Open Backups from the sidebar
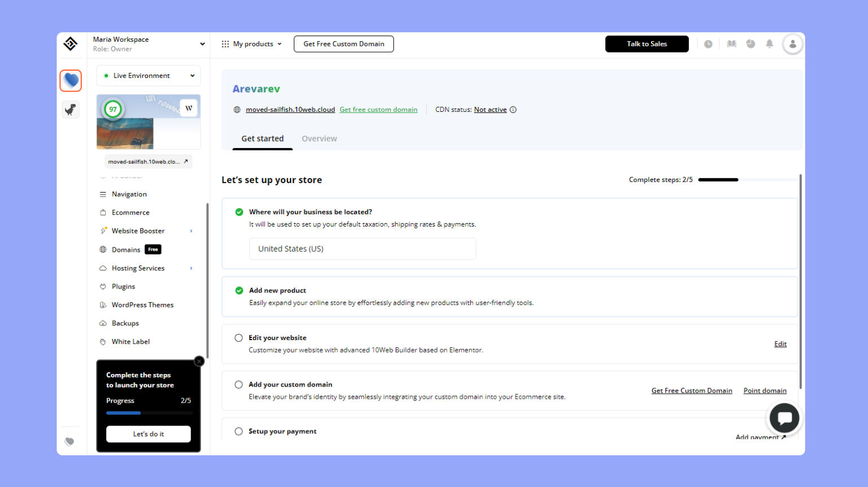The height and width of the screenshot is (487, 868). (x=125, y=323)
